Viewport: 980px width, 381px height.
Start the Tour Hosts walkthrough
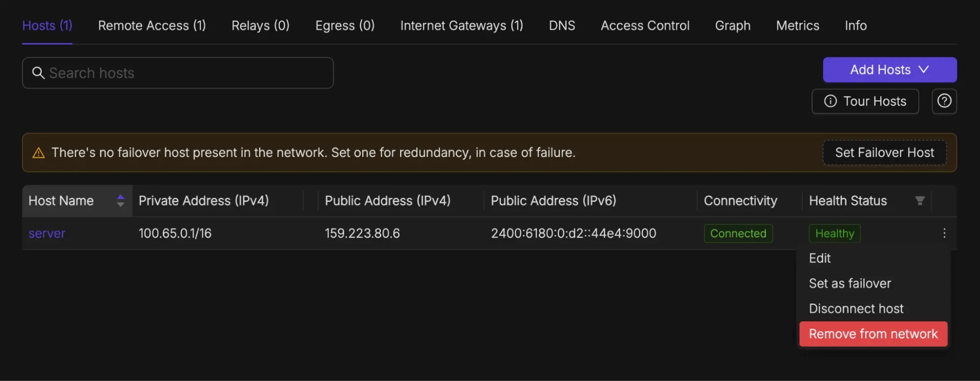click(x=865, y=101)
